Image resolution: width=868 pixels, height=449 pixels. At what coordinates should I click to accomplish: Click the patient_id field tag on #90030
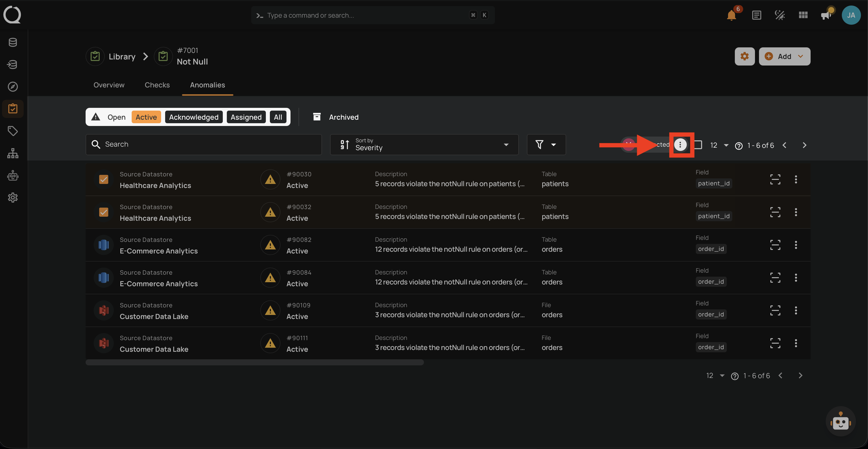click(714, 183)
